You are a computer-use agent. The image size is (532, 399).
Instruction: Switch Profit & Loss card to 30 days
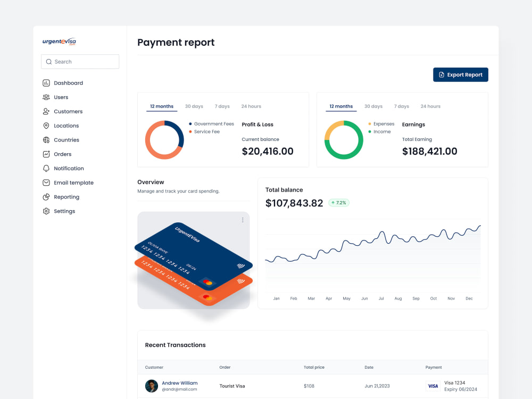pyautogui.click(x=194, y=106)
